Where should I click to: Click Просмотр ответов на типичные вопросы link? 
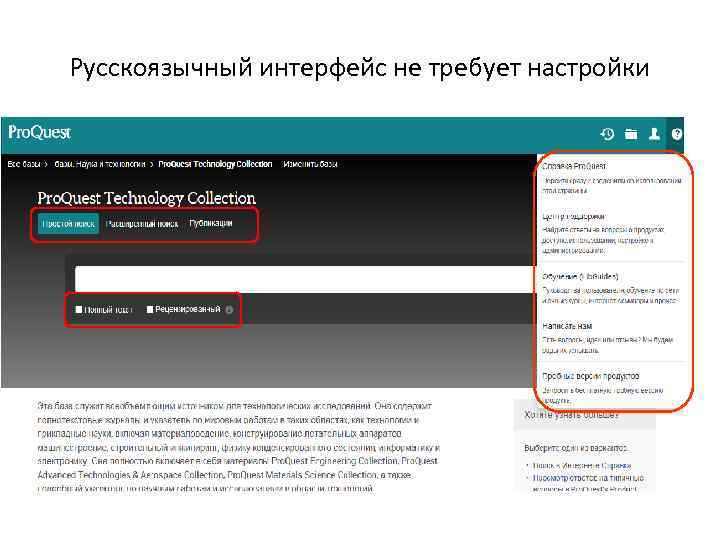(x=588, y=483)
